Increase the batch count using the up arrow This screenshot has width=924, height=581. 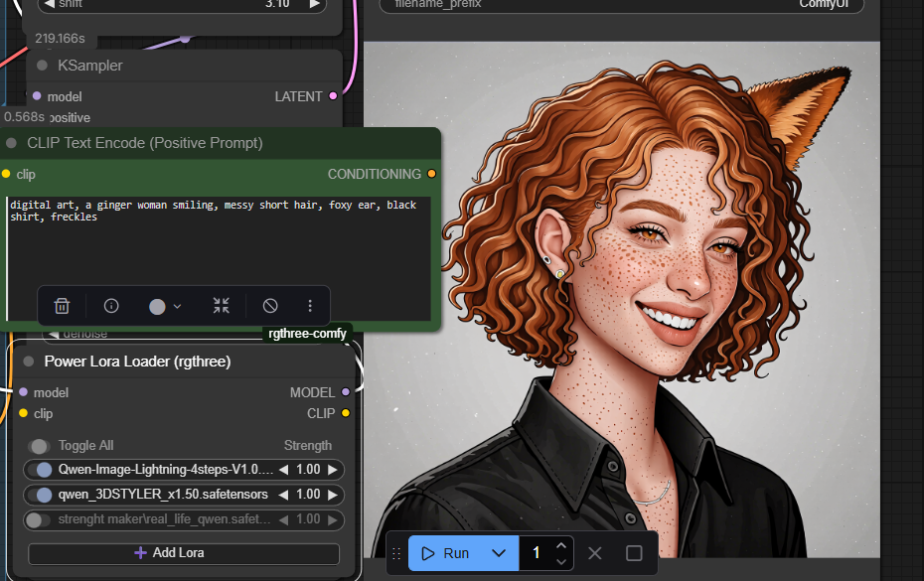tap(561, 545)
